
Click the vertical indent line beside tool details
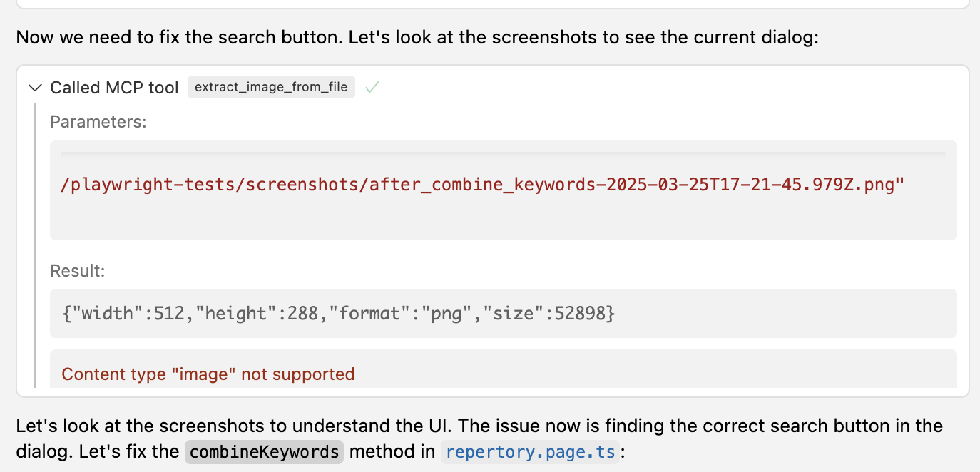click(x=34, y=245)
